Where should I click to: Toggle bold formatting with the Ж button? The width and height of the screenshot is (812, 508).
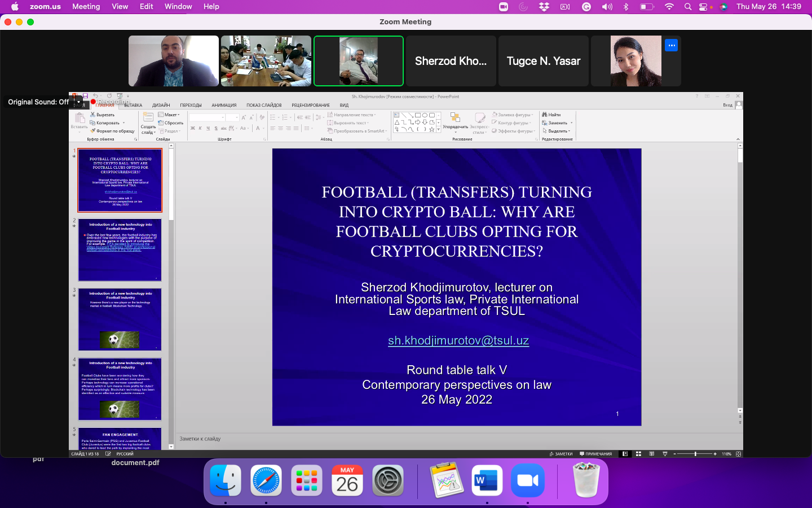pos(192,128)
